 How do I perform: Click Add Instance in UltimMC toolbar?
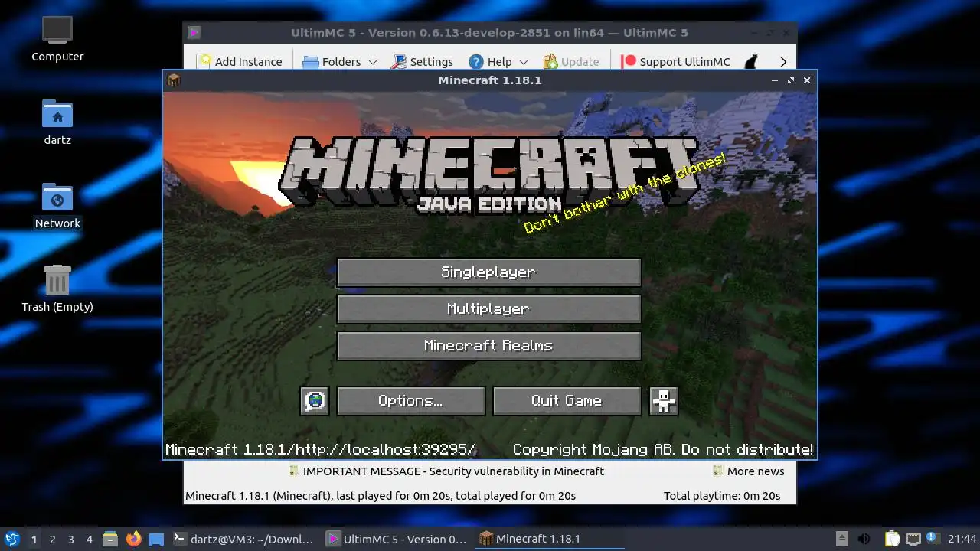coord(239,61)
